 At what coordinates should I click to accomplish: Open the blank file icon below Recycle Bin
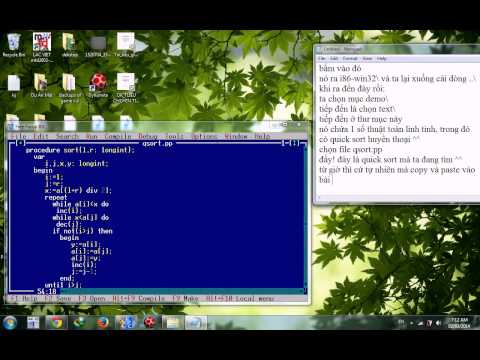tap(14, 86)
